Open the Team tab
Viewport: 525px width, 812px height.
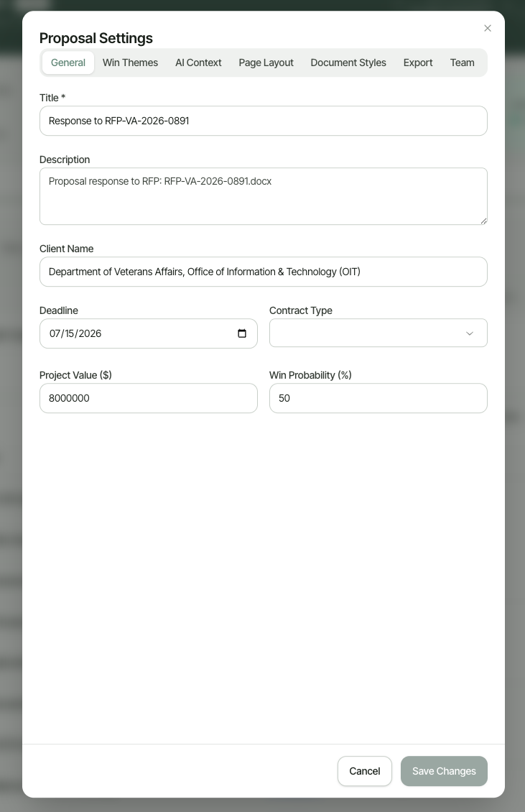pyautogui.click(x=462, y=63)
